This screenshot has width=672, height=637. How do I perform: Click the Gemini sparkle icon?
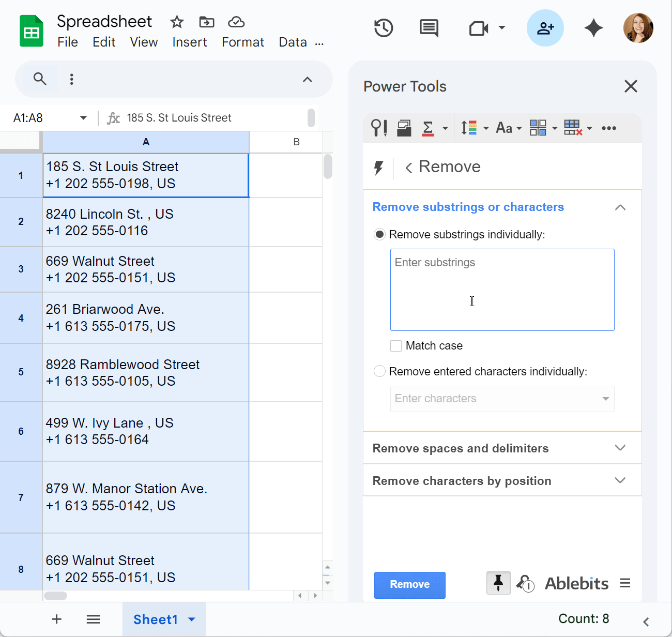[x=593, y=28]
